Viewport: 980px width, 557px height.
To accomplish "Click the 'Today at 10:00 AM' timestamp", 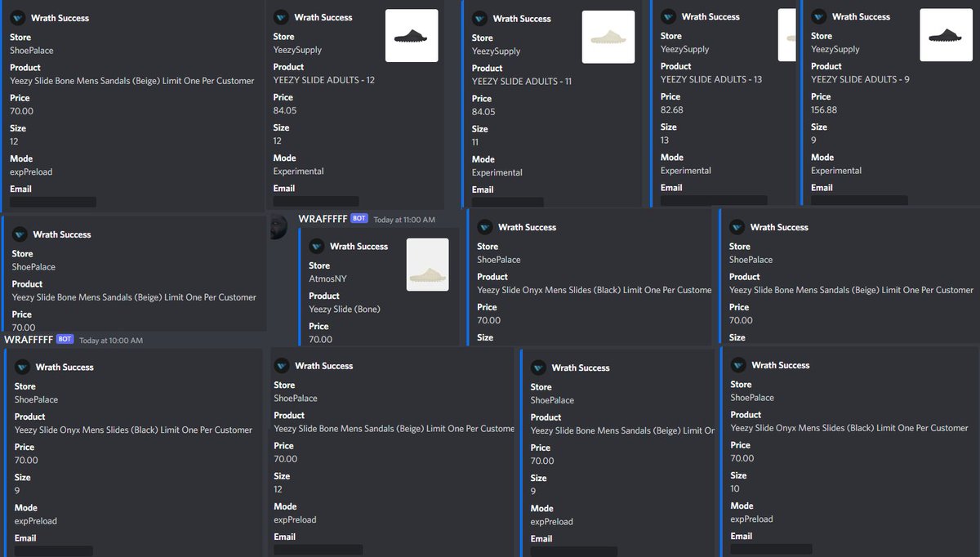I will pyautogui.click(x=111, y=340).
